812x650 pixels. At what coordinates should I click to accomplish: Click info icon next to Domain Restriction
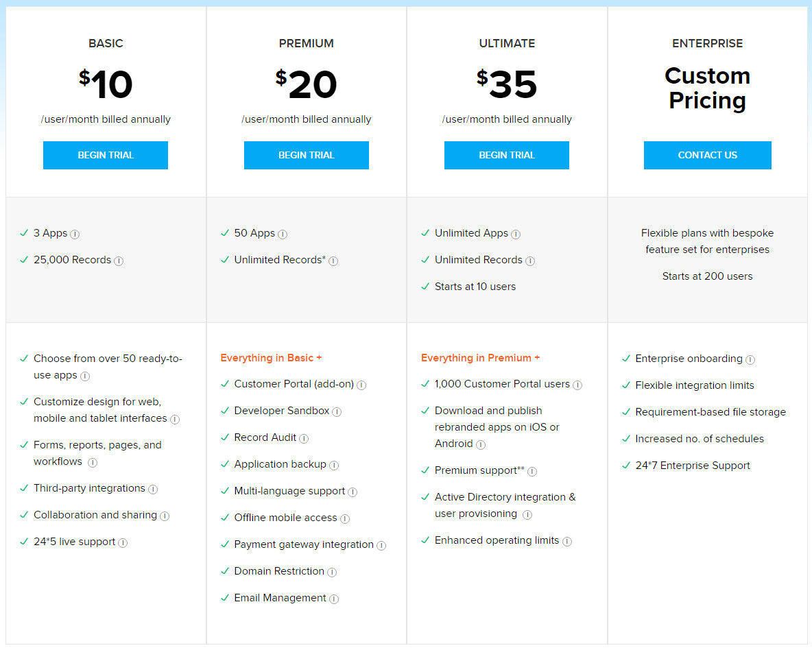tap(332, 572)
